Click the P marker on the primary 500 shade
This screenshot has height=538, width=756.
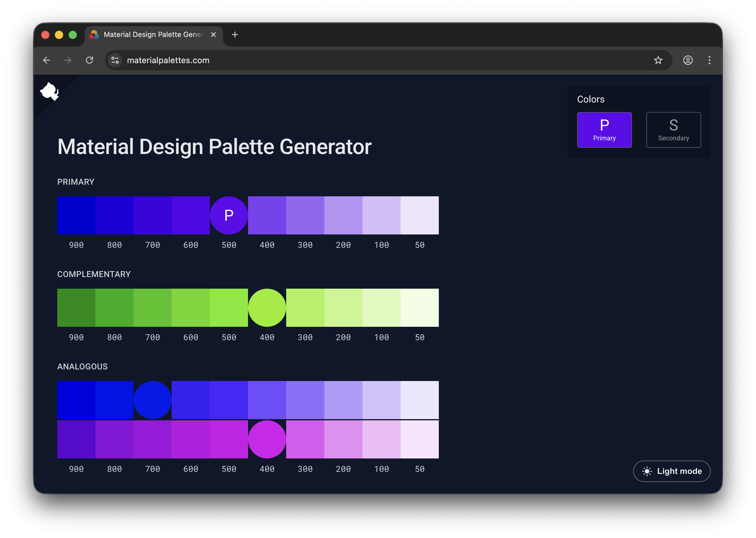[x=229, y=215]
